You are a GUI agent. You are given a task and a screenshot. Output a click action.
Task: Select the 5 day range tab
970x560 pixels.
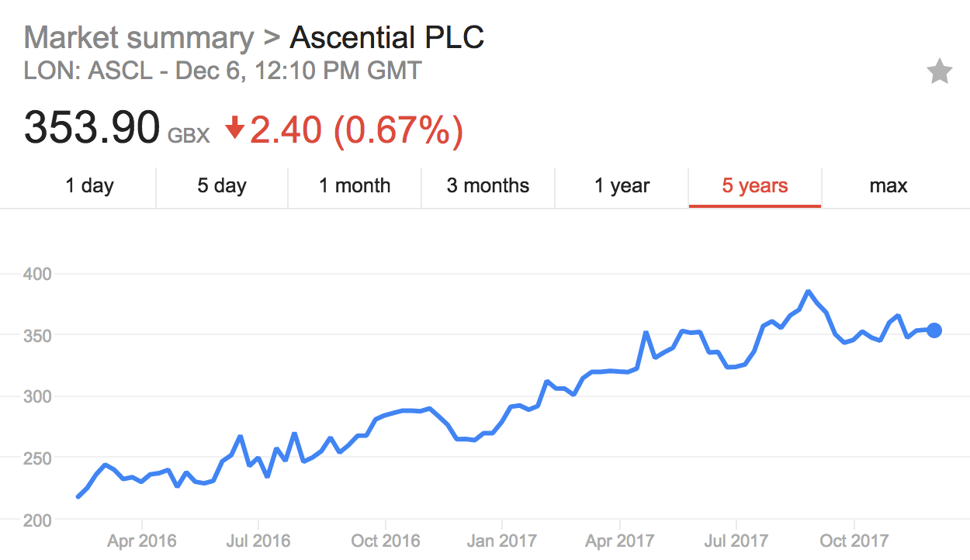(222, 186)
